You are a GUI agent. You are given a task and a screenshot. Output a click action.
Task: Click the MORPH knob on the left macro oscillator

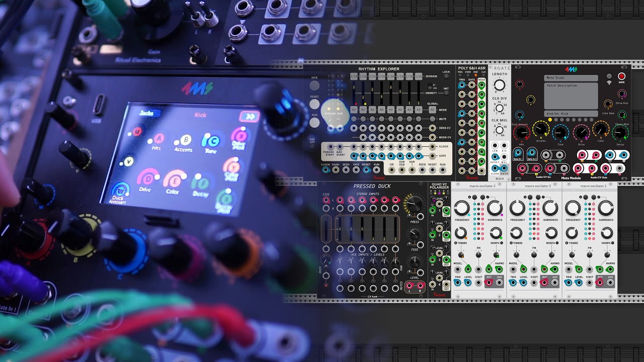click(x=495, y=233)
